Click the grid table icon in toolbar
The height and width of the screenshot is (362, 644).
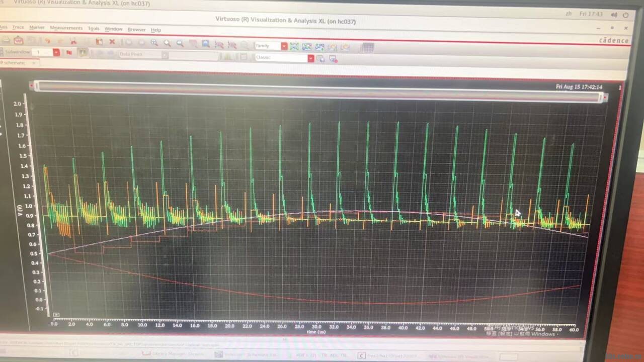click(368, 48)
